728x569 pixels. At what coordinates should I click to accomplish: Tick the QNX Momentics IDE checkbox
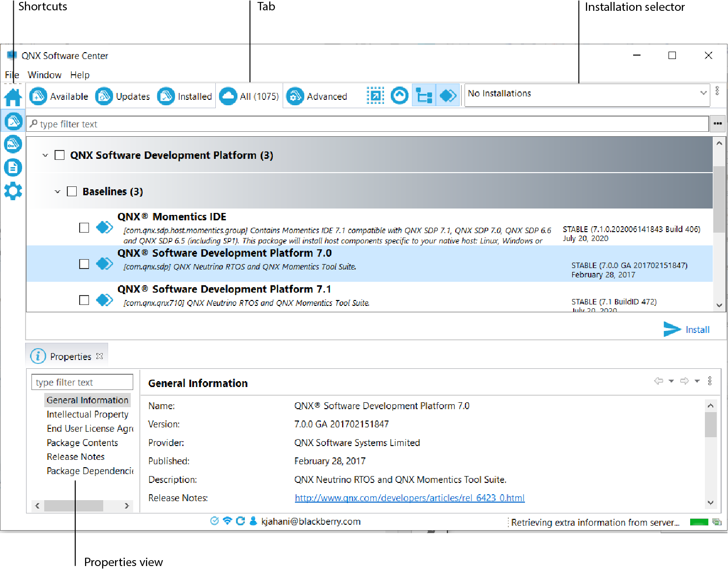click(84, 228)
